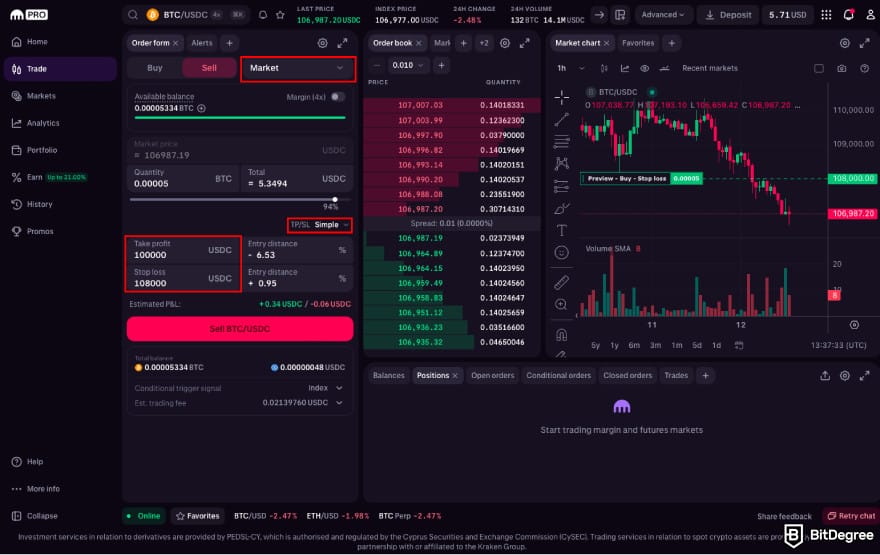Open Order book settings gear
The width and height of the screenshot is (880, 555).
(505, 43)
